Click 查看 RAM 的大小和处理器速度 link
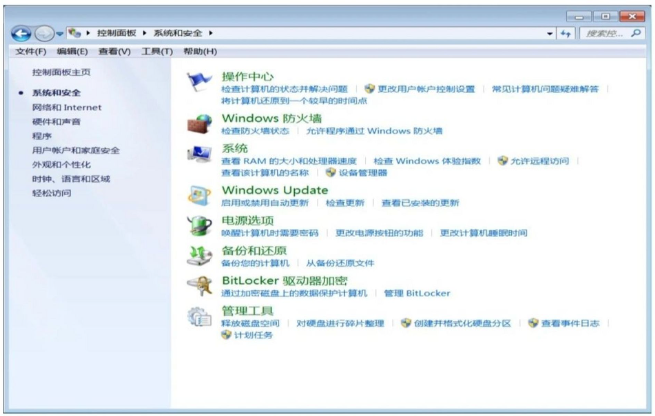 pyautogui.click(x=289, y=161)
